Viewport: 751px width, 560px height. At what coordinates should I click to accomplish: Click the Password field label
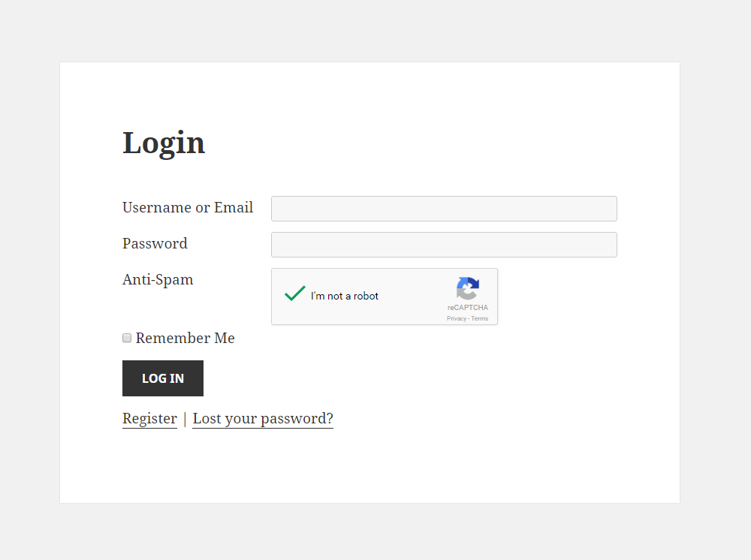(x=155, y=244)
